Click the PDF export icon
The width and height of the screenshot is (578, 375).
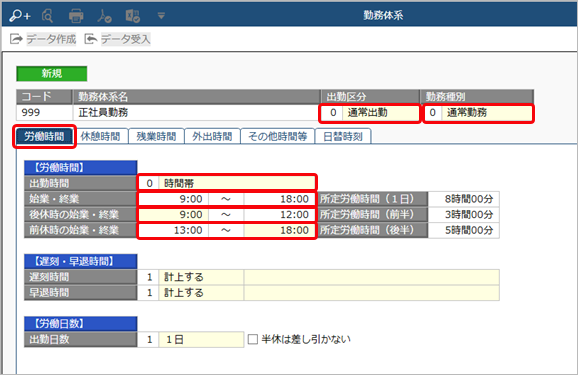104,16
